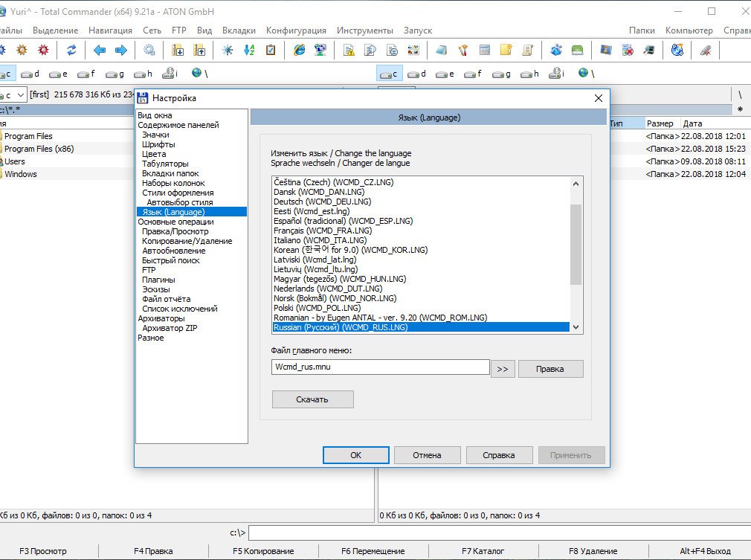The height and width of the screenshot is (560, 751).
Task: Open the blue notepad icon in toolbar
Action: [441, 50]
